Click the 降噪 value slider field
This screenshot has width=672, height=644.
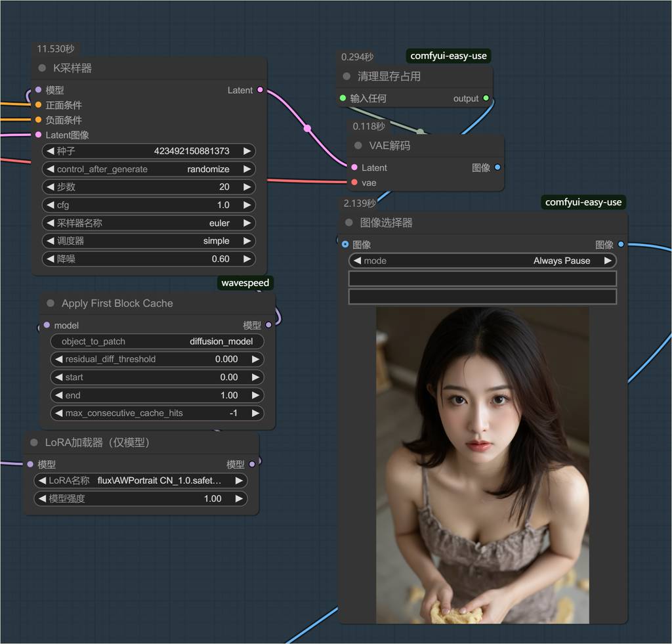[x=148, y=259]
